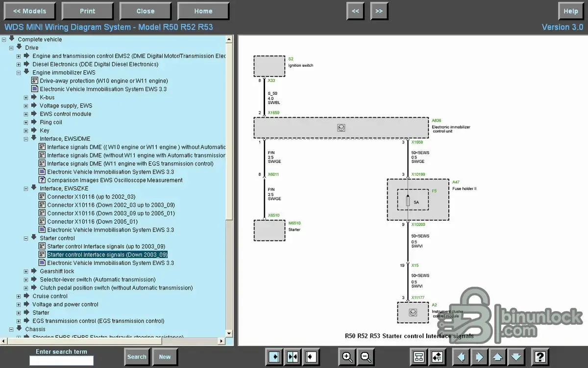Click the F5 5A fuse symbol
This screenshot has width=588, height=368.
coord(408,201)
